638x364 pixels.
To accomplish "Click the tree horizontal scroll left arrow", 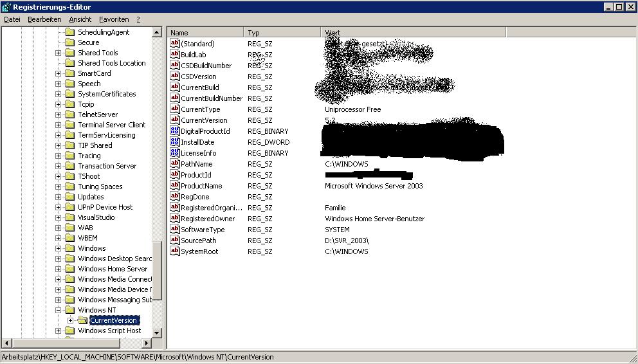I will (x=7, y=343).
